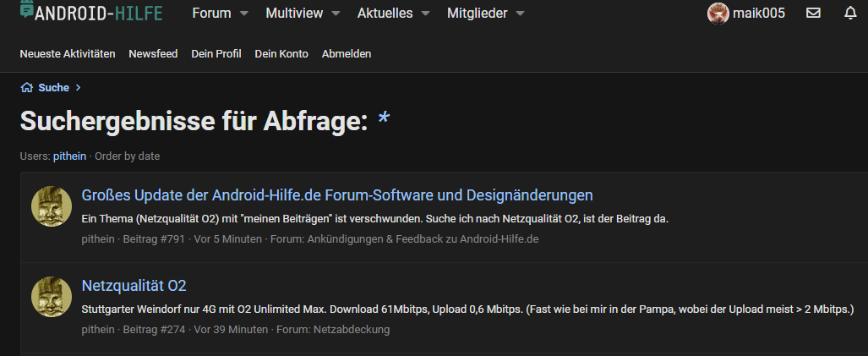The width and height of the screenshot is (868, 356).
Task: Expand the Forum dropdown arrow
Action: point(243,14)
